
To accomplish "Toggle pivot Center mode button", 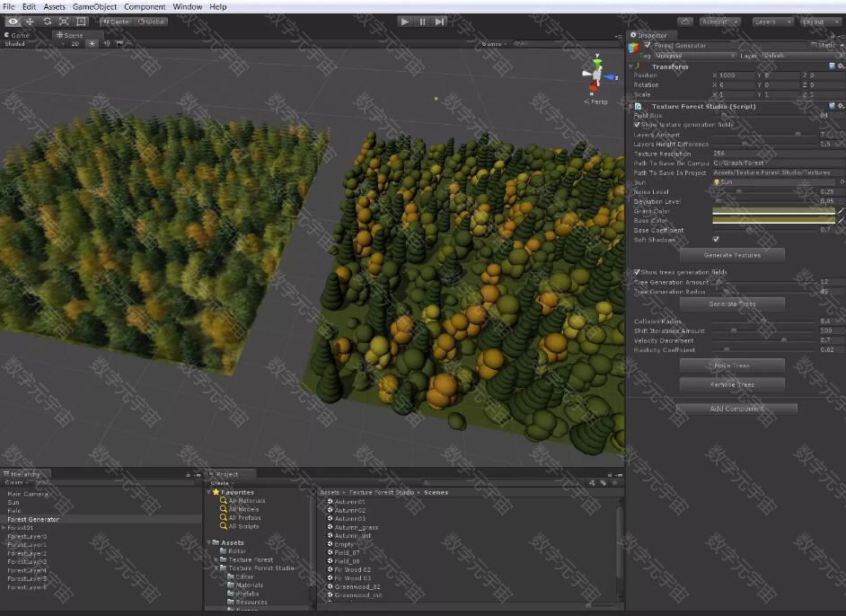I will (x=116, y=22).
